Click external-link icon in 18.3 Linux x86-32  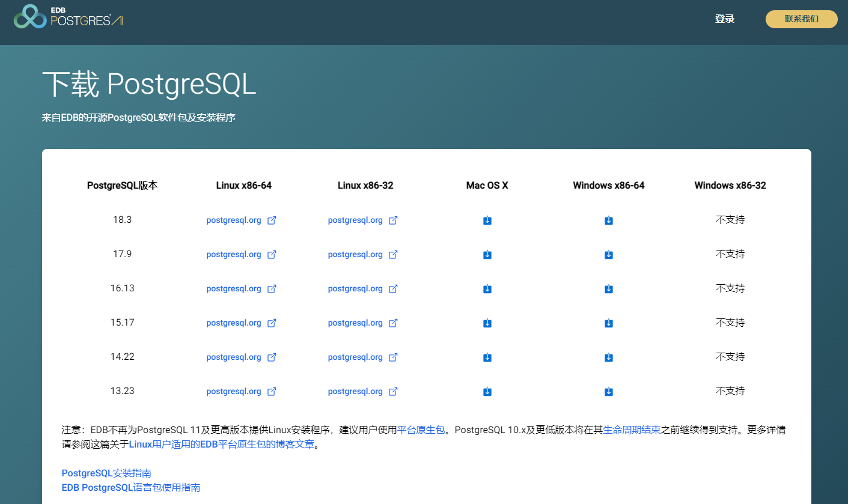393,220
